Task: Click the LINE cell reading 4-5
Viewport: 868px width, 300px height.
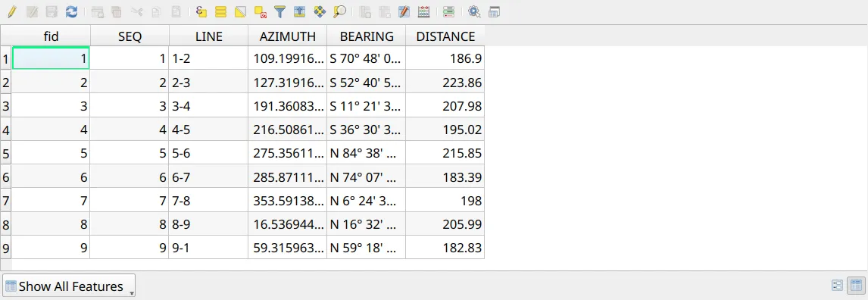Action: [209, 130]
